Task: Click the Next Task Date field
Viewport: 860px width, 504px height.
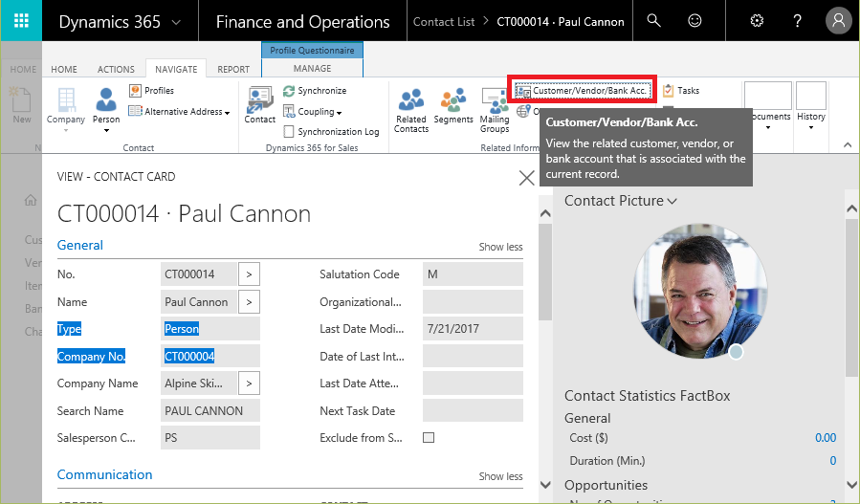Action: 473,411
